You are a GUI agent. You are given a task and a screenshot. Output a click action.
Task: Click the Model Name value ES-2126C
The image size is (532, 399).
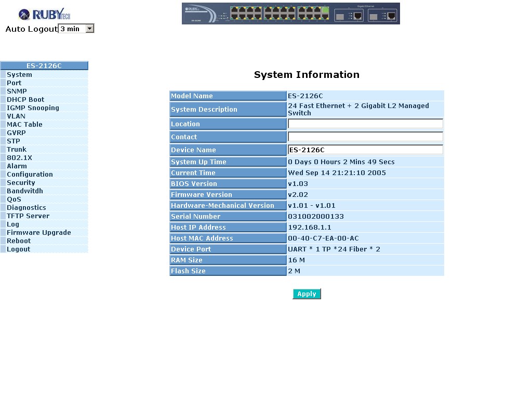click(x=305, y=96)
